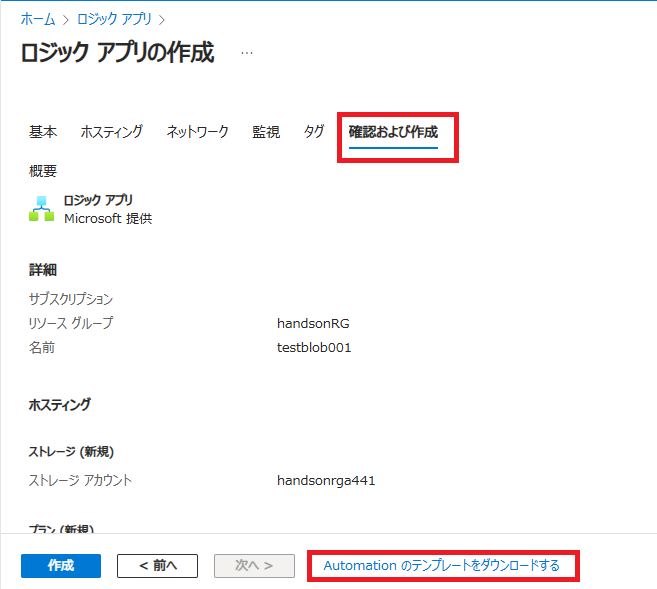Switch to the 基本 tab
This screenshot has width=657, height=589.
[x=43, y=132]
